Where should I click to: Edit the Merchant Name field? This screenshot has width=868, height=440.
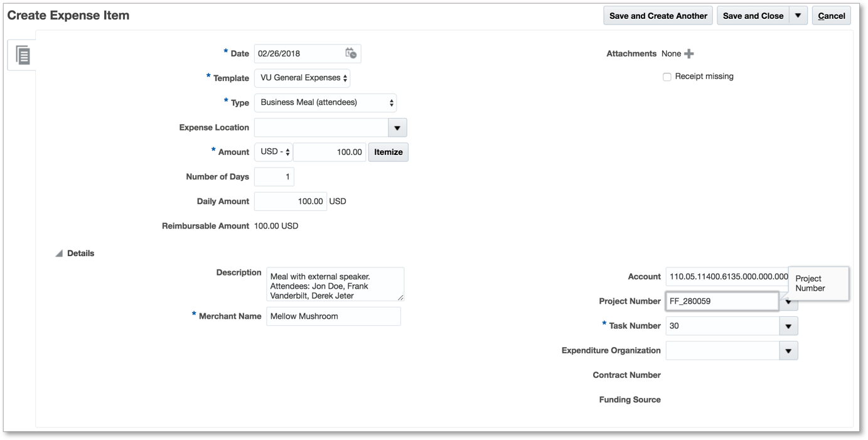point(333,316)
